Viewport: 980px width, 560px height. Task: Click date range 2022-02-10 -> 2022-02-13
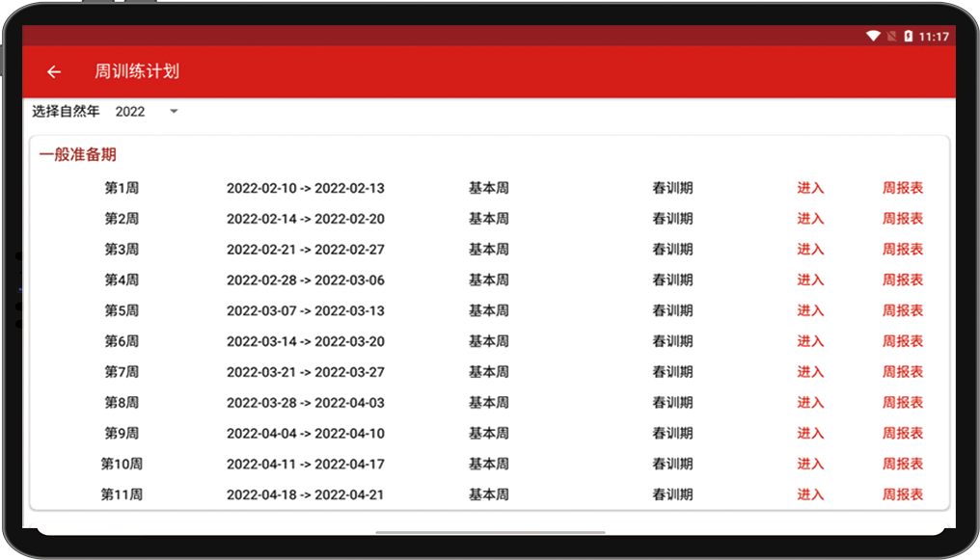(305, 188)
